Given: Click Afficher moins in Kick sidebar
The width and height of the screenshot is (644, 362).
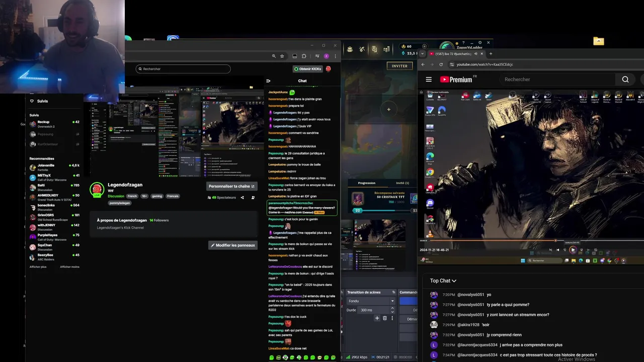Looking at the screenshot, I should (69, 266).
